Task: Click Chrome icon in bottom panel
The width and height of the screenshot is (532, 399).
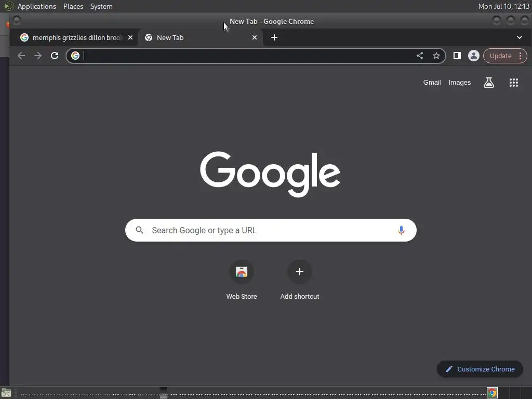Action: click(x=493, y=393)
